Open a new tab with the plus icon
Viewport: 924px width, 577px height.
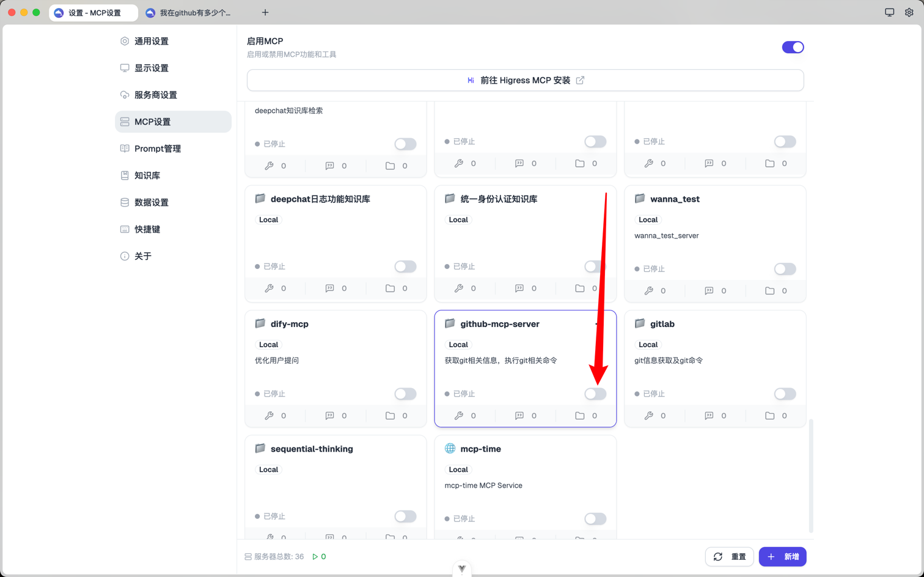pyautogui.click(x=265, y=12)
